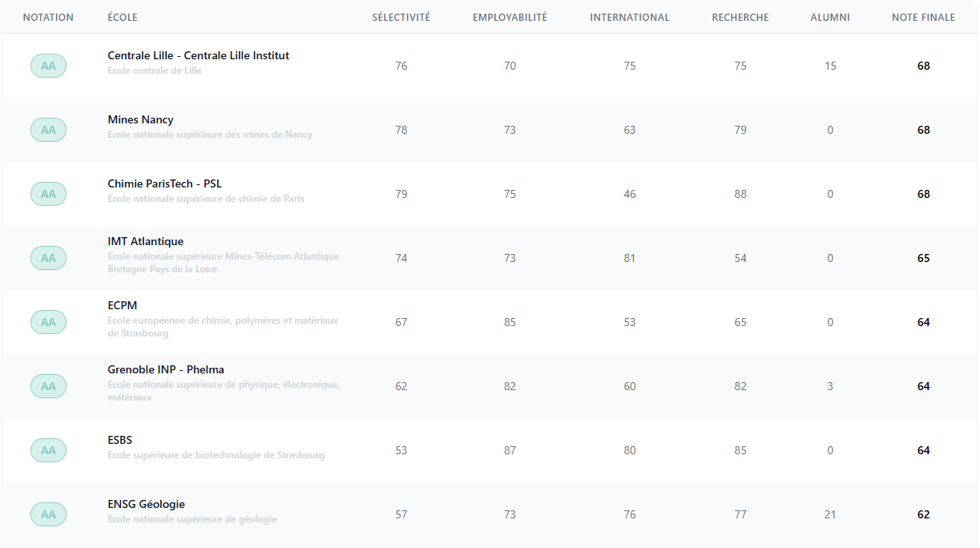This screenshot has height=548, width=980.
Task: Click subtitle 'Ecole centrale de Lille'
Action: 155,71
